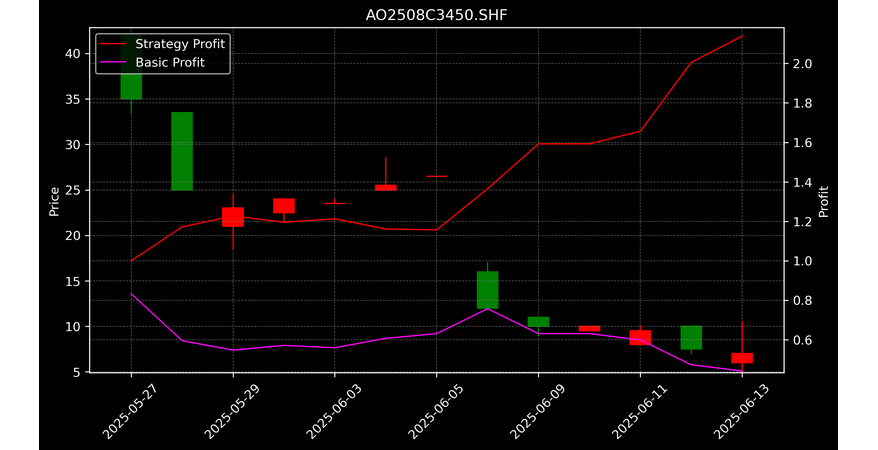Select the 30 tick on the Price axis
878x450 pixels.
coord(73,144)
